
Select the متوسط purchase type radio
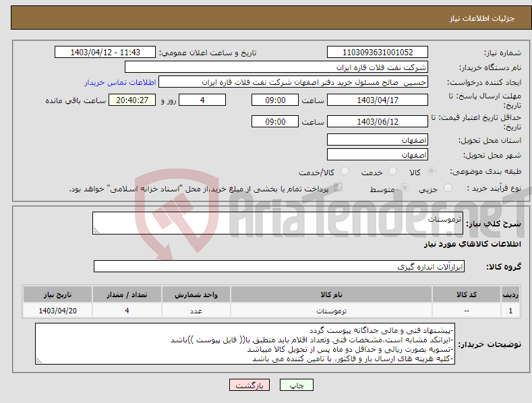pyautogui.click(x=405, y=187)
